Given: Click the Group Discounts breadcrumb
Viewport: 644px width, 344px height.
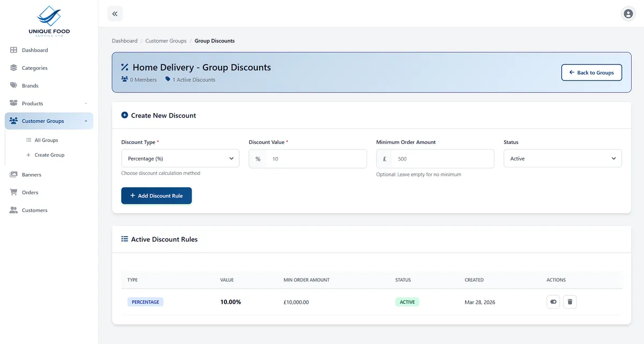Looking at the screenshot, I should point(214,41).
